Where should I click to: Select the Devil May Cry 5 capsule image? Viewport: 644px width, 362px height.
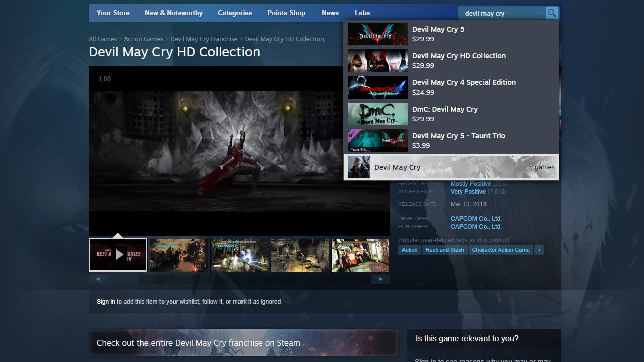pos(377,34)
